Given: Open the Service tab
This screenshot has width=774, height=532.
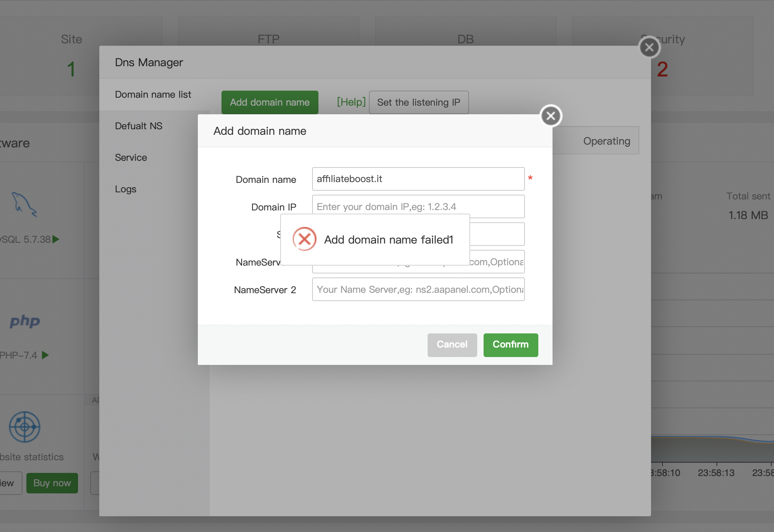Looking at the screenshot, I should pos(131,158).
